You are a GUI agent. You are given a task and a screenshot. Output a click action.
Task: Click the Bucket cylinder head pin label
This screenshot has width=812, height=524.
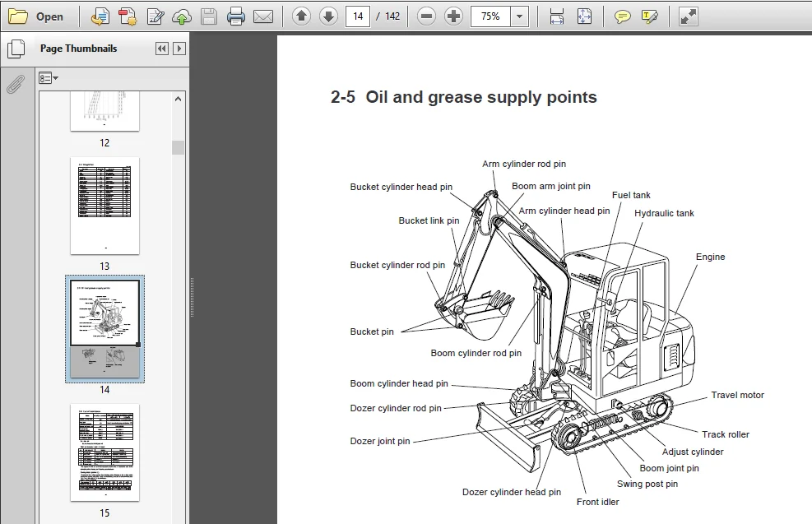[x=401, y=187]
